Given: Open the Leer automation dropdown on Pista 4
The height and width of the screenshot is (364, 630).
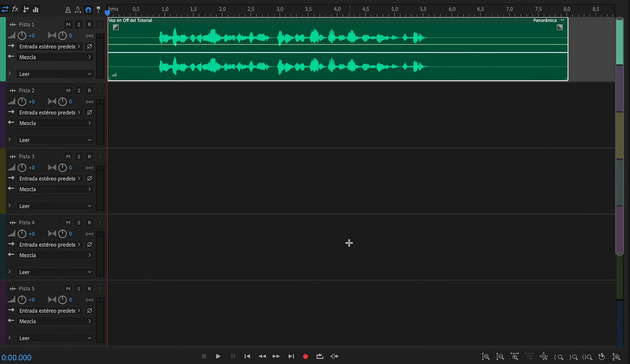Looking at the screenshot, I should (x=55, y=272).
